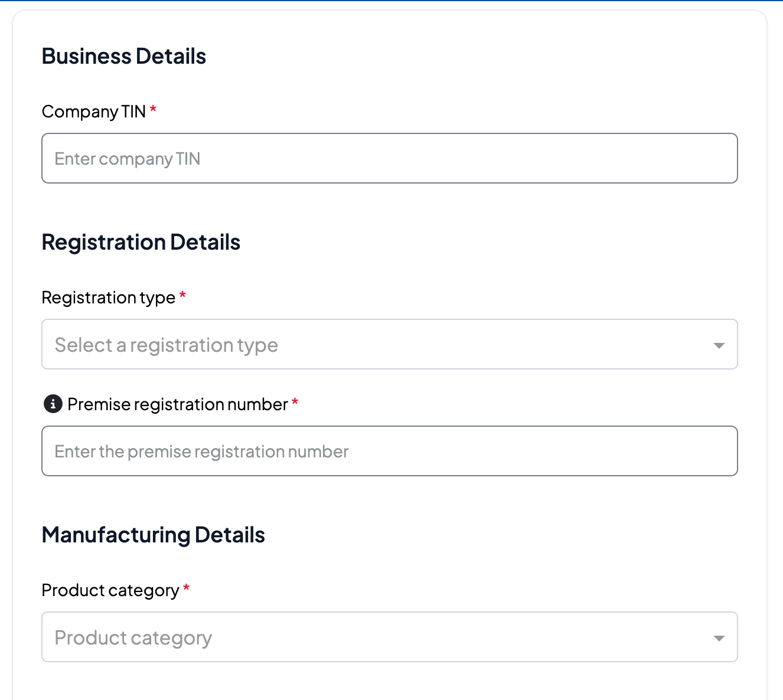This screenshot has height=700, width=783.
Task: Click the 'Product category' placeholder inside the dropdown
Action: [x=133, y=638]
